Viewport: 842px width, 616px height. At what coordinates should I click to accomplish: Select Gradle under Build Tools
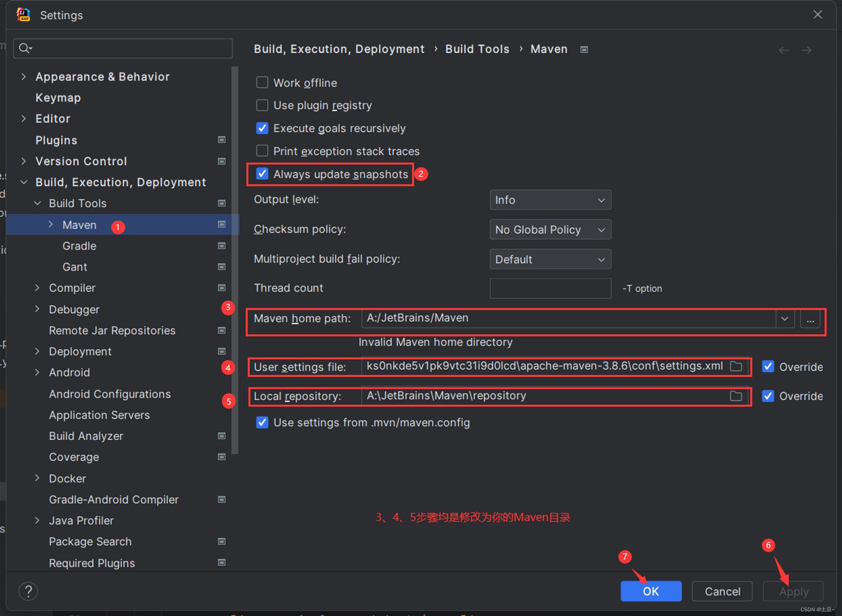click(x=80, y=246)
